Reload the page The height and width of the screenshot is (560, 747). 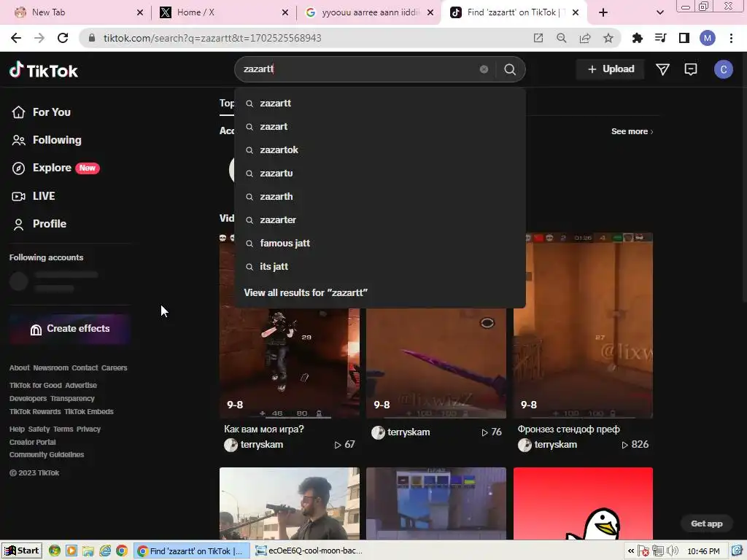[x=63, y=38]
